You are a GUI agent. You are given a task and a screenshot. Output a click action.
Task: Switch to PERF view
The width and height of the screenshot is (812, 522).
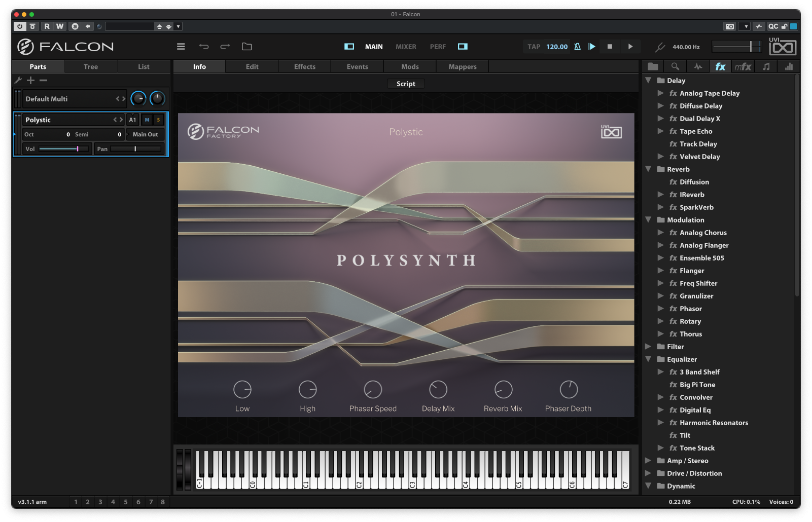tap(438, 47)
